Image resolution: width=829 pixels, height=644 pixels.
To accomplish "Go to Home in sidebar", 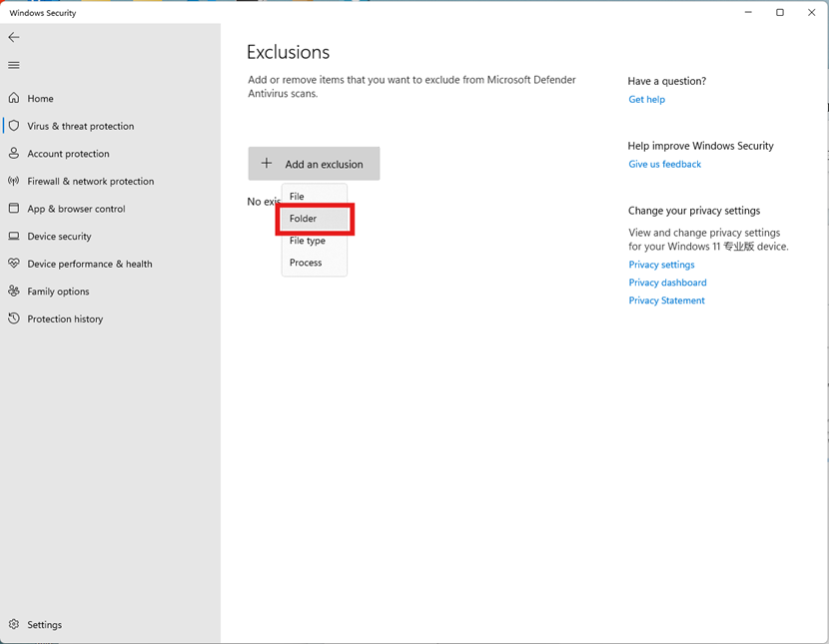I will click(110, 98).
